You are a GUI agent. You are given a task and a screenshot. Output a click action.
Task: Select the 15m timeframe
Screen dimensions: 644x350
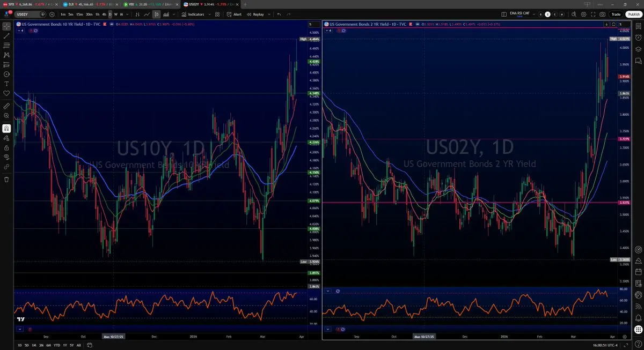coord(79,14)
